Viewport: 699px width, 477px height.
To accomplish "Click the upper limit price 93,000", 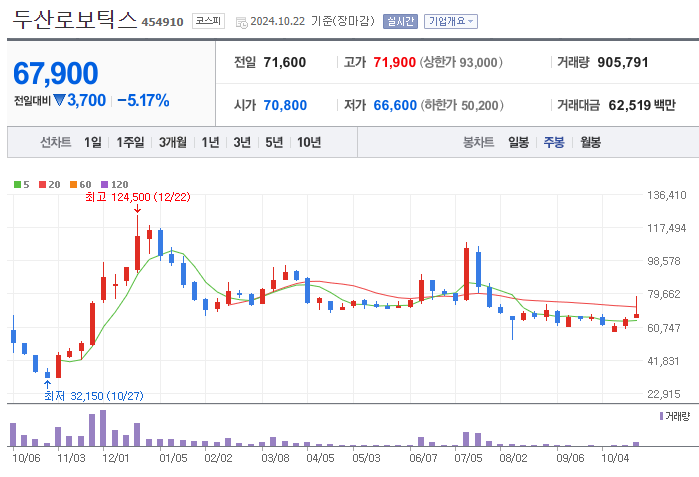I will 478,62.
